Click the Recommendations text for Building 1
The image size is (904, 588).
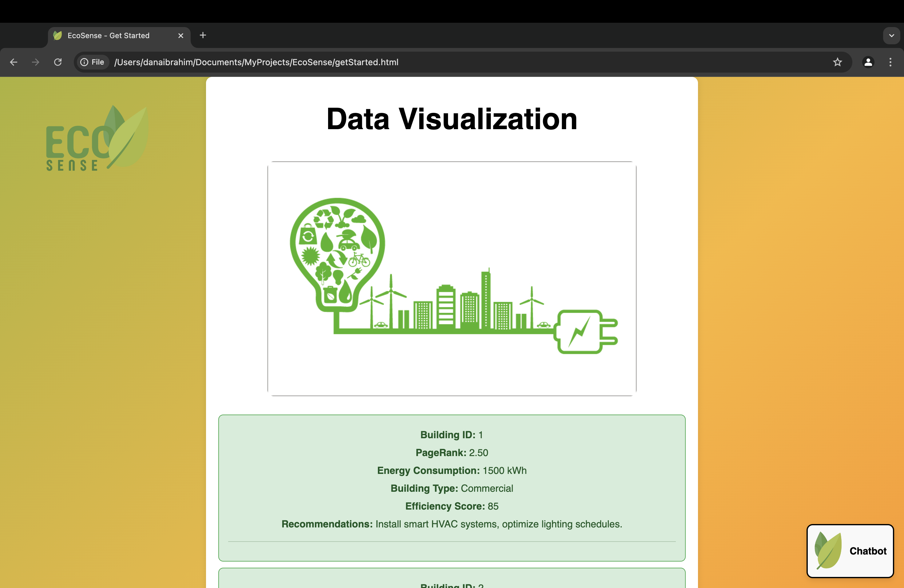pyautogui.click(x=452, y=524)
